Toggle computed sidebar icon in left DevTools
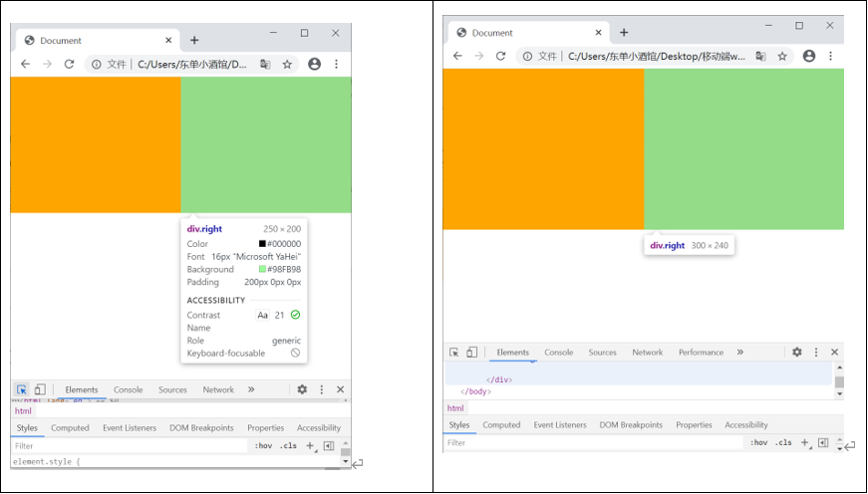This screenshot has height=494, width=868. [x=329, y=446]
